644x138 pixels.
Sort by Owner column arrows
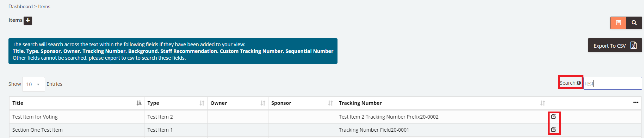[x=263, y=103]
